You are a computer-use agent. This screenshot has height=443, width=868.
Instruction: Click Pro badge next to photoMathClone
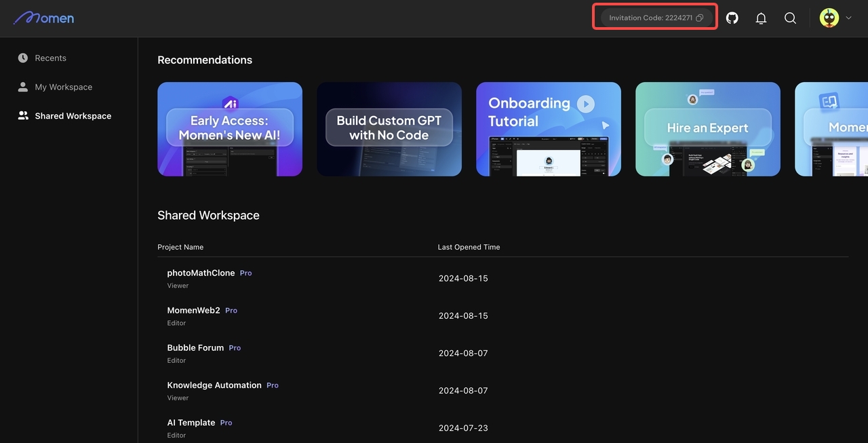(245, 273)
